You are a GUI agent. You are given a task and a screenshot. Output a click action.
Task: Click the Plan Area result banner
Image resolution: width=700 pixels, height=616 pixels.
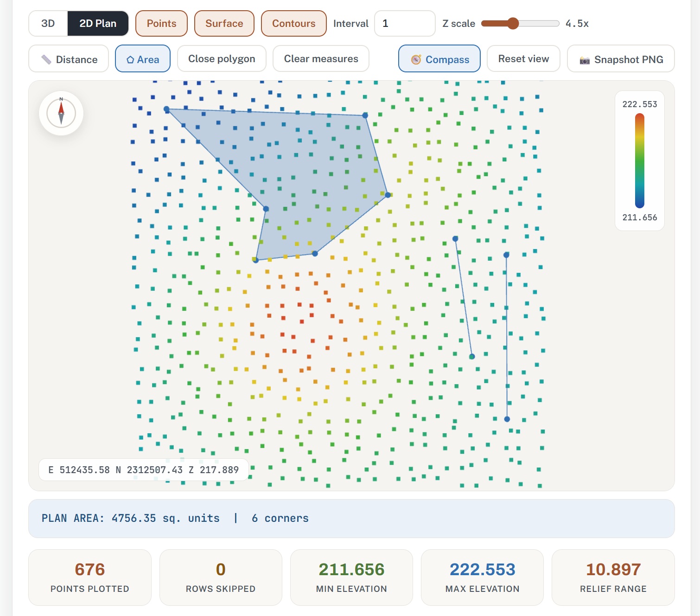pos(351,519)
